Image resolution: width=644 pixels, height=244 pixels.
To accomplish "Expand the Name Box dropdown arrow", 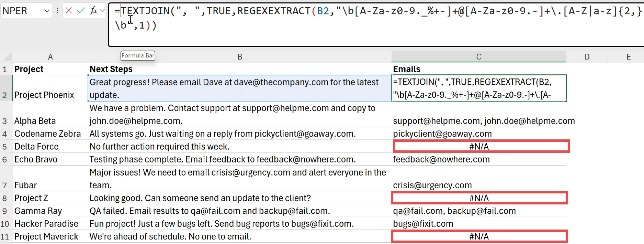I will pos(47,11).
